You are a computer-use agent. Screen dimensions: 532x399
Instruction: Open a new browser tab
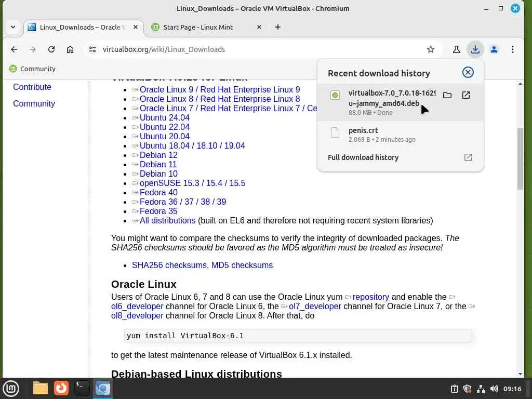pyautogui.click(x=278, y=27)
